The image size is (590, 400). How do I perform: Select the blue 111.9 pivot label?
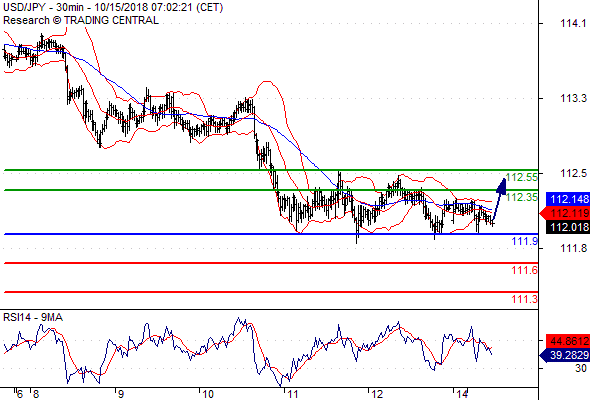tap(525, 241)
